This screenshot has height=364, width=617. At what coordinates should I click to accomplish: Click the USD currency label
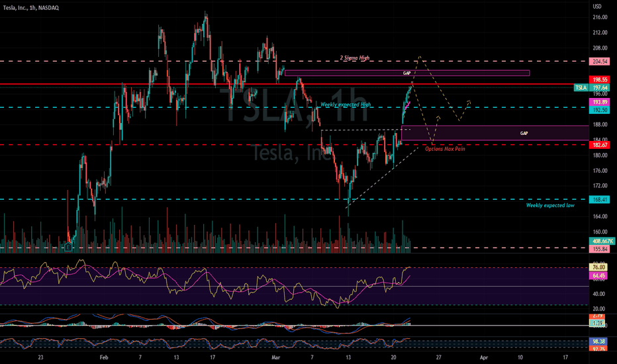[x=597, y=7]
